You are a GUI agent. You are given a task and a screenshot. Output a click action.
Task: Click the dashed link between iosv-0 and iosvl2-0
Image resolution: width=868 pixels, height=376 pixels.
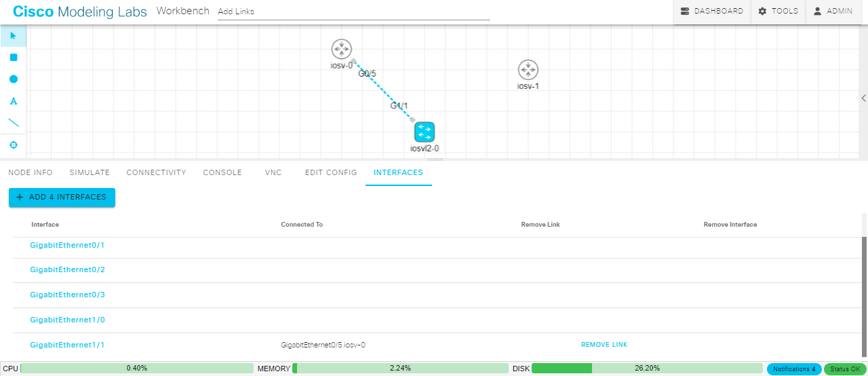pos(383,90)
